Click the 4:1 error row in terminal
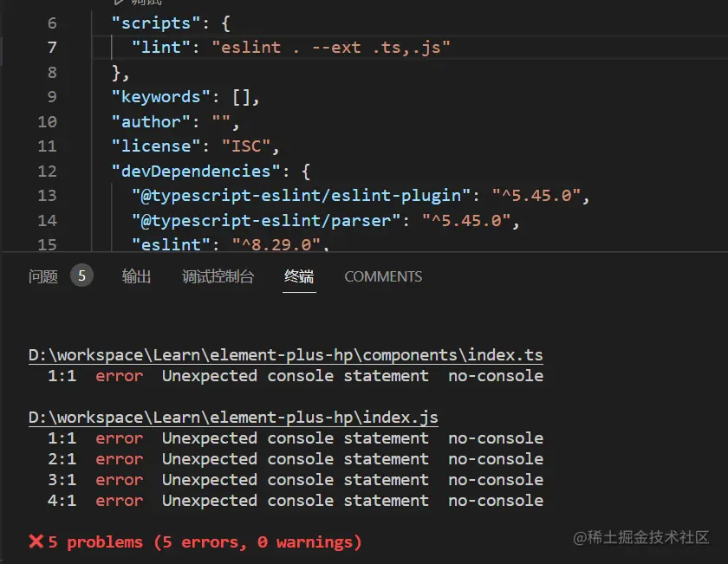 tap(296, 501)
